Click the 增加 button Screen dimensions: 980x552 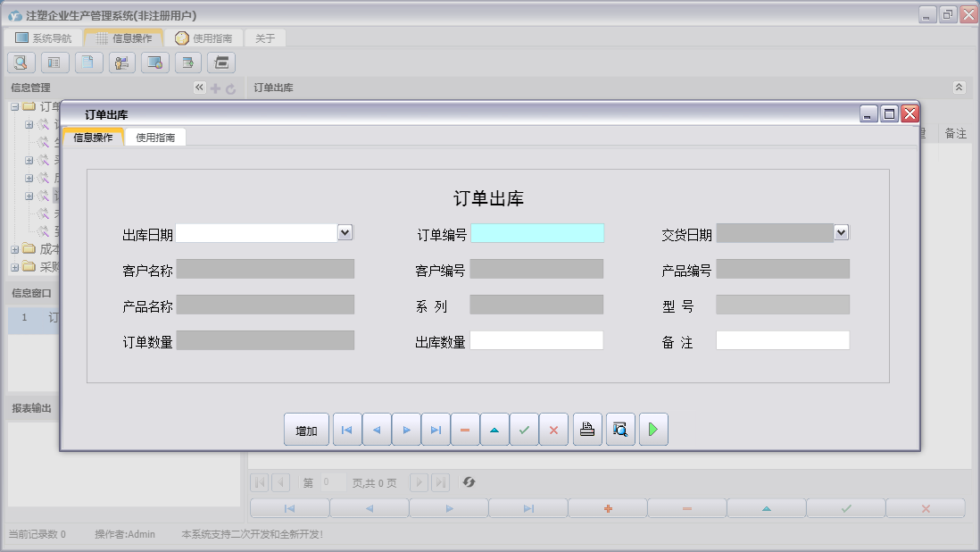tap(306, 430)
